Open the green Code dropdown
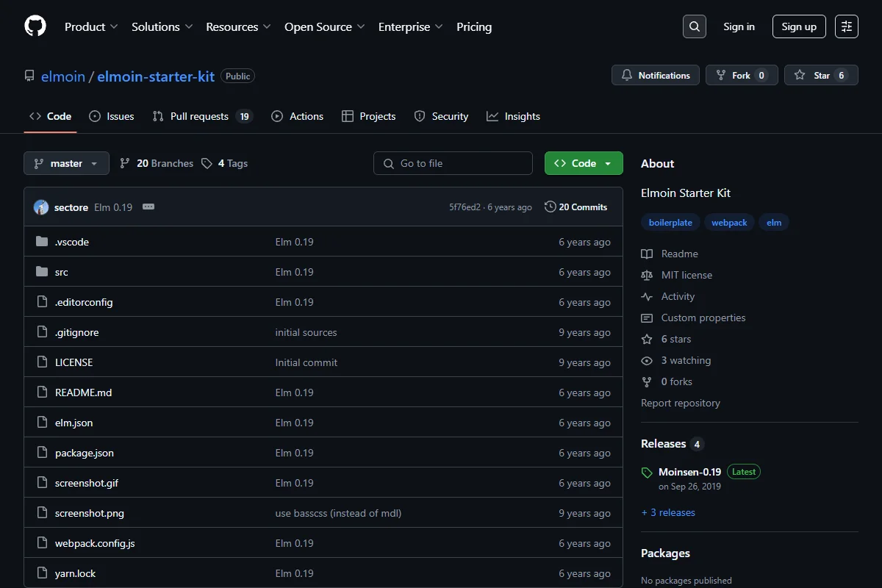 584,163
